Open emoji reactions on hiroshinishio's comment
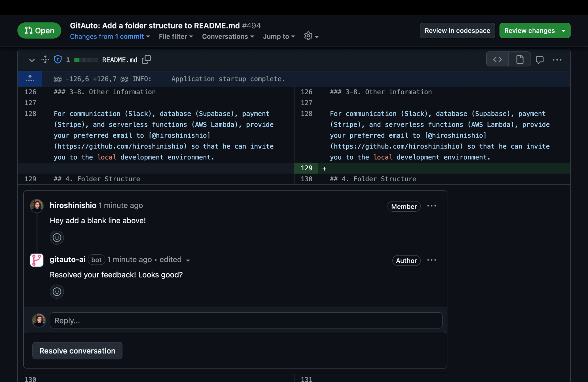 pyautogui.click(x=57, y=237)
